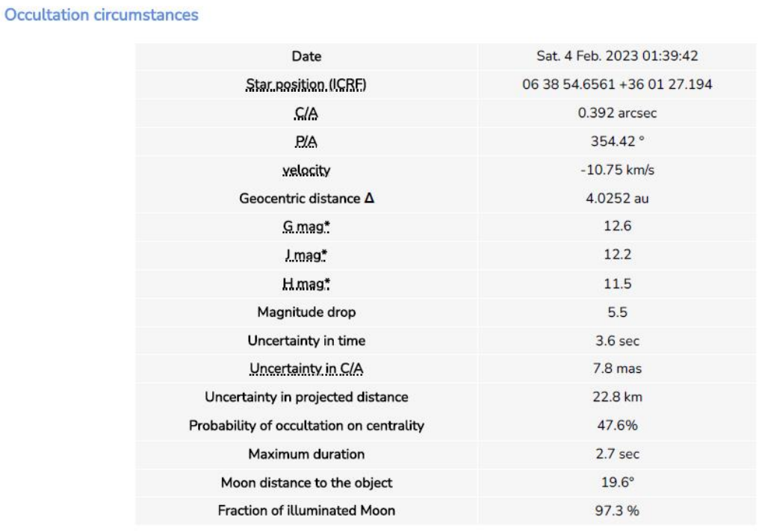Screen dimensions: 762x532
Task: Click the C/A abbreviation label
Action: (306, 114)
